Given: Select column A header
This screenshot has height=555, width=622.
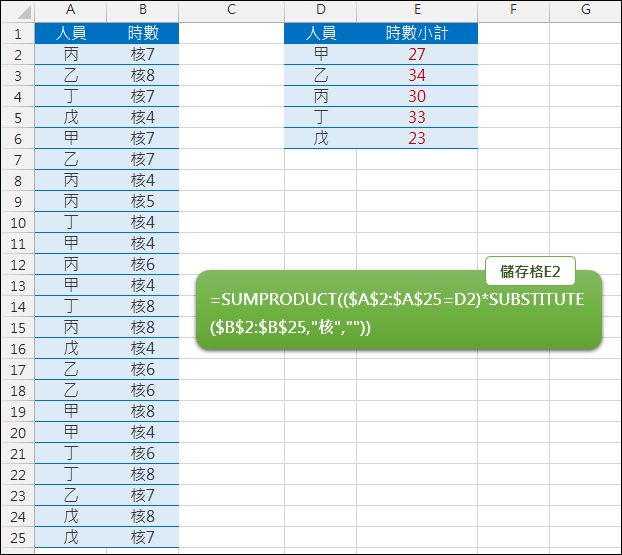Looking at the screenshot, I should point(70,10).
